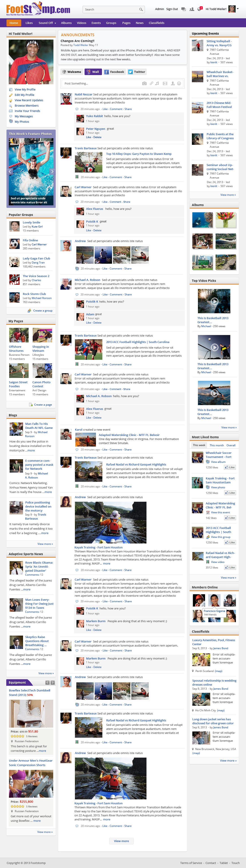This screenshot has height=868, width=246.
Task: Open the underwater diver album thumbnail
Action: coord(203,220)
